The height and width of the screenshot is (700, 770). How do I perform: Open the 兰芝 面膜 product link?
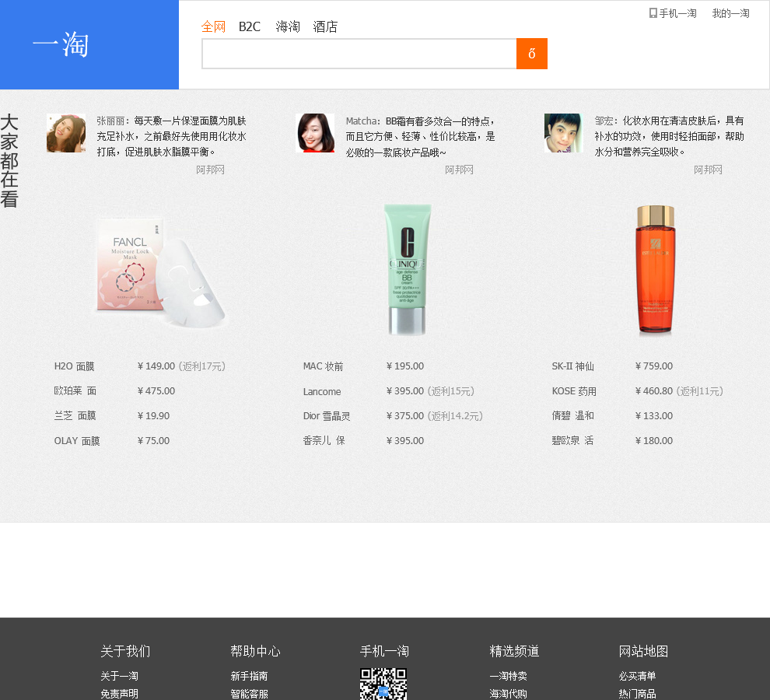coord(75,415)
